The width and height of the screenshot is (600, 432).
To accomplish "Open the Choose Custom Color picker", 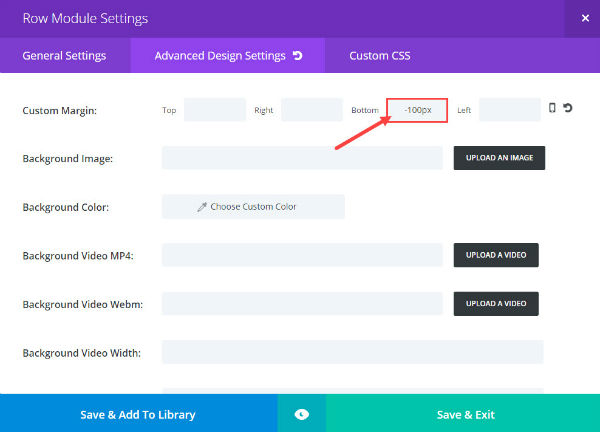I will tap(253, 207).
